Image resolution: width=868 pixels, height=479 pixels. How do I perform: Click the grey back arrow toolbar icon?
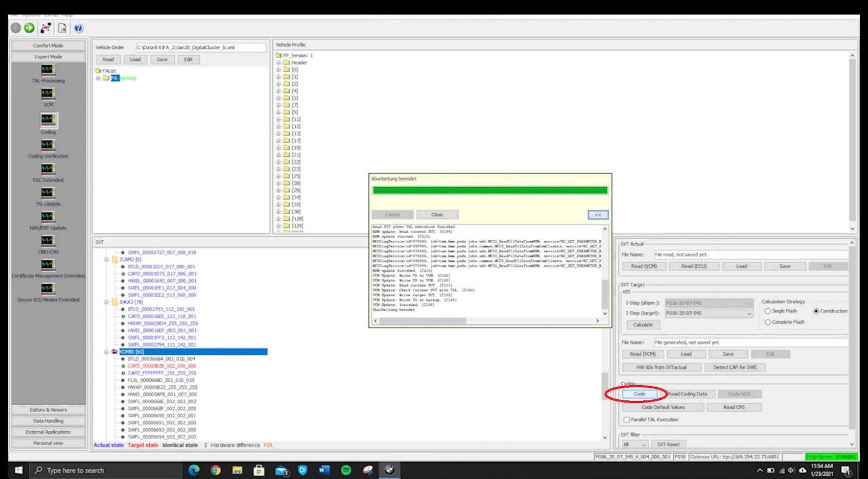tap(16, 28)
